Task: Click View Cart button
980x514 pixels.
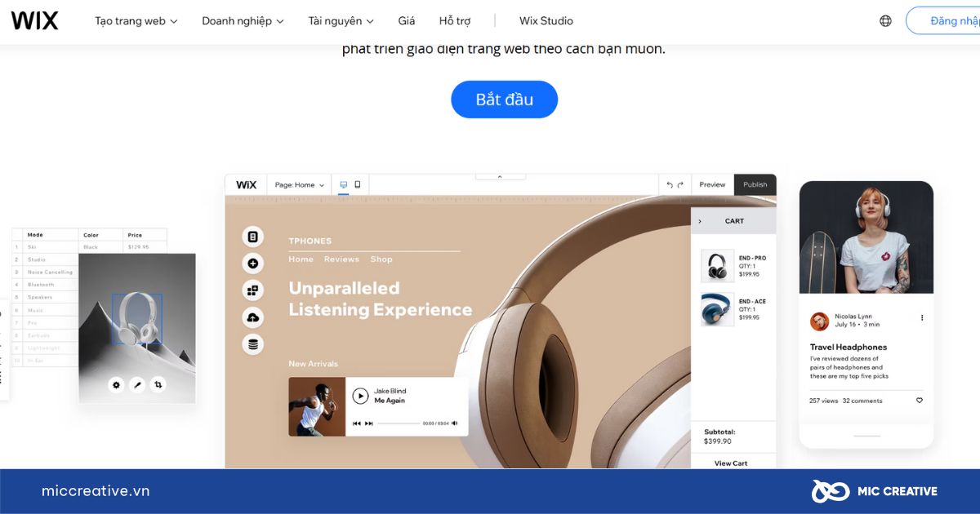Action: point(731,463)
